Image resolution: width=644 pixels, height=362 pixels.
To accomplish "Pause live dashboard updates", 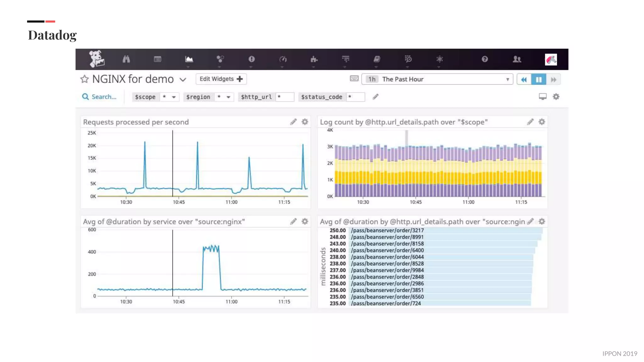I will pyautogui.click(x=539, y=80).
